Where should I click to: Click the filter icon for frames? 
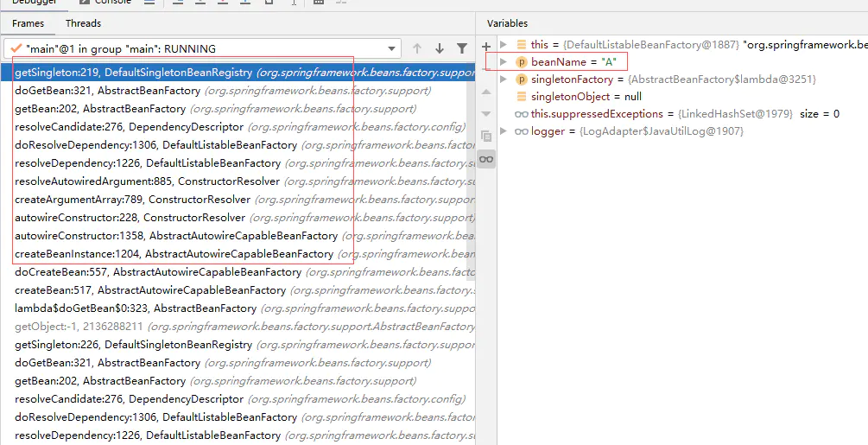462,48
